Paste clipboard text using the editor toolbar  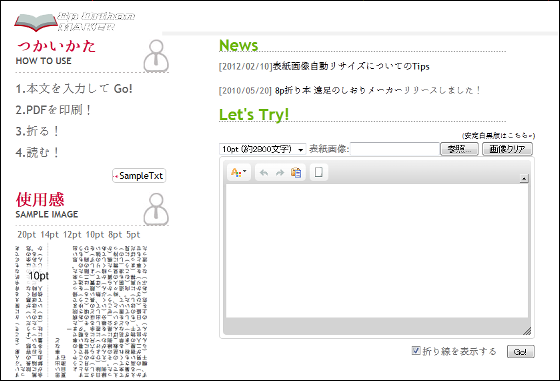click(x=296, y=173)
